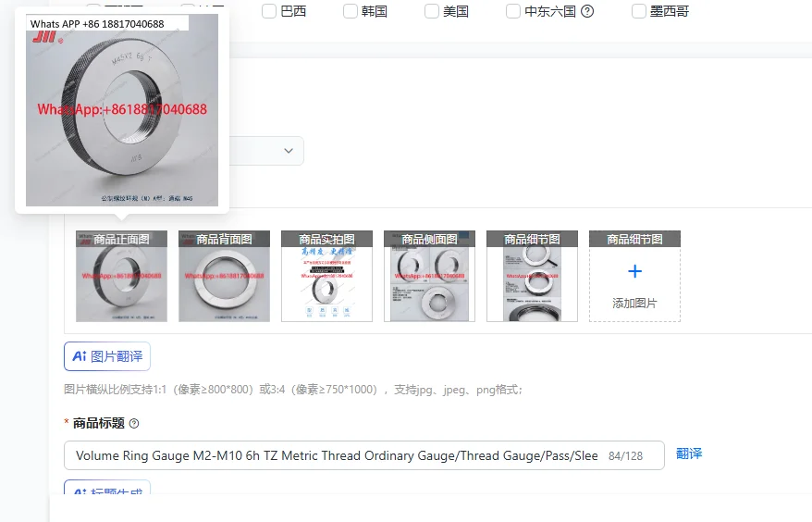Select the 商品侧面图 thumbnail
The image size is (812, 522).
click(x=429, y=277)
